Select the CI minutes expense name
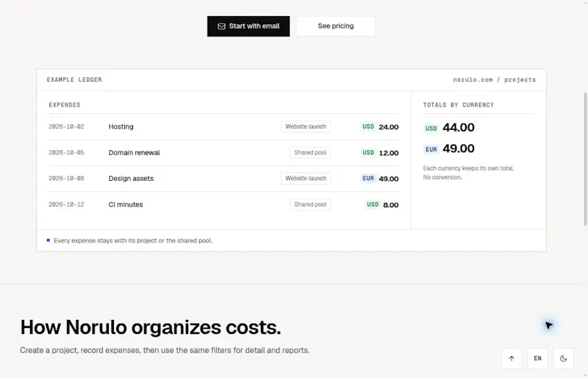 tap(126, 204)
